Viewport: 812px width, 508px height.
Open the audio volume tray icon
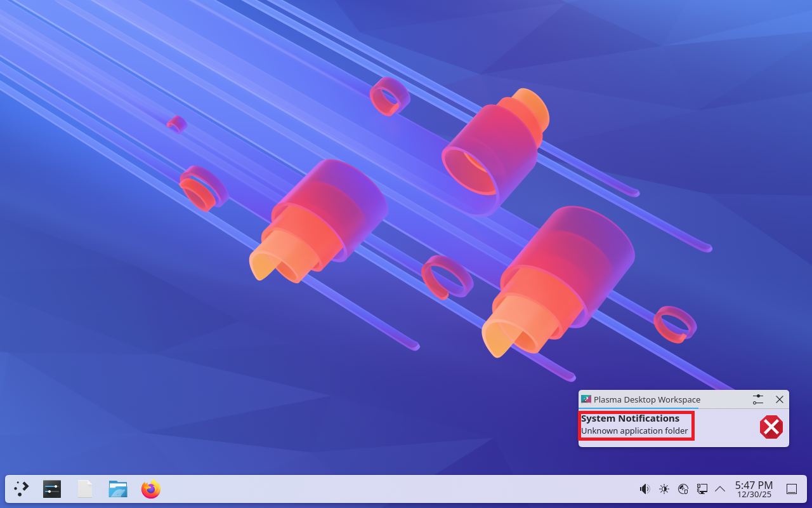[x=645, y=489]
